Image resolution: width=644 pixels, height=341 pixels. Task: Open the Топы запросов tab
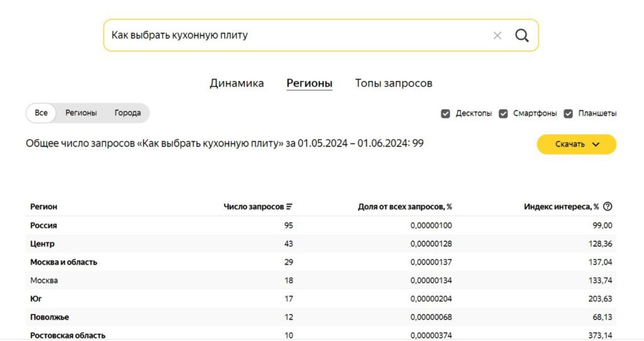[394, 83]
